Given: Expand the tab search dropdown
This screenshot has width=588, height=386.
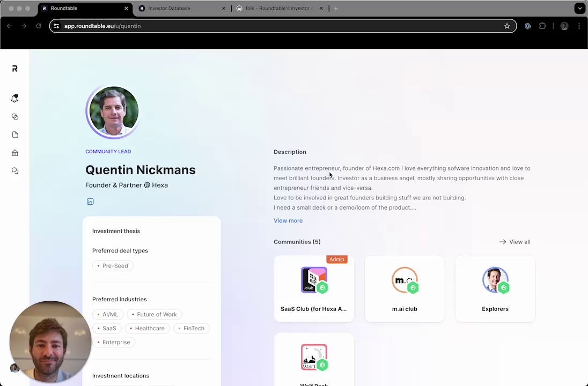Looking at the screenshot, I should click(x=580, y=8).
